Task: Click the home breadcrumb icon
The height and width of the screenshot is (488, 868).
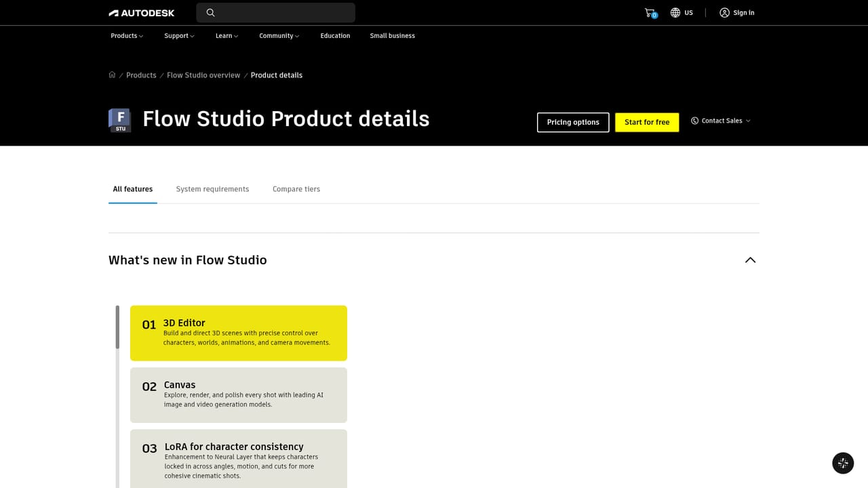Action: tap(112, 75)
